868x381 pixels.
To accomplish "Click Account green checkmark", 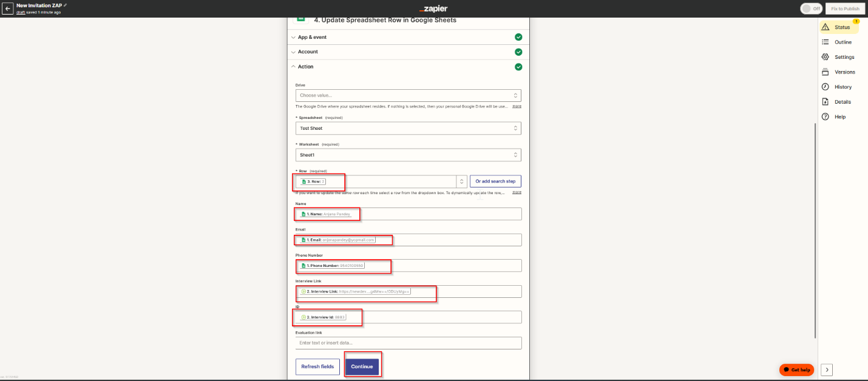I will tap(518, 52).
